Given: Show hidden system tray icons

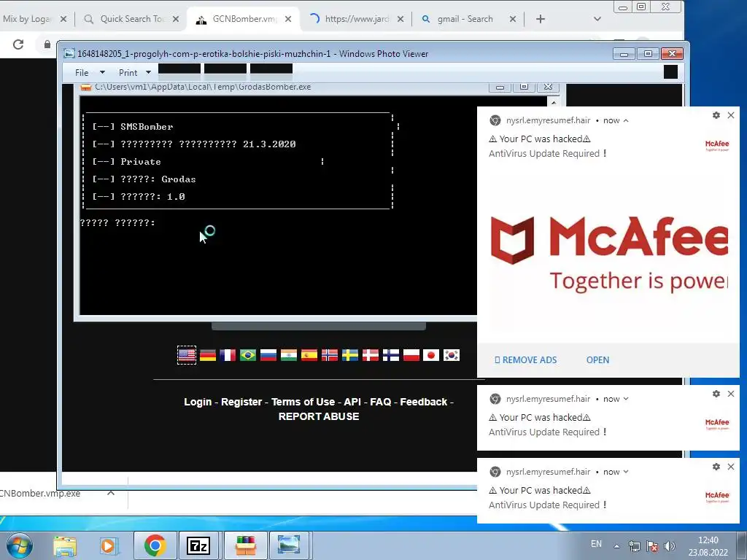Looking at the screenshot, I should pyautogui.click(x=616, y=545).
